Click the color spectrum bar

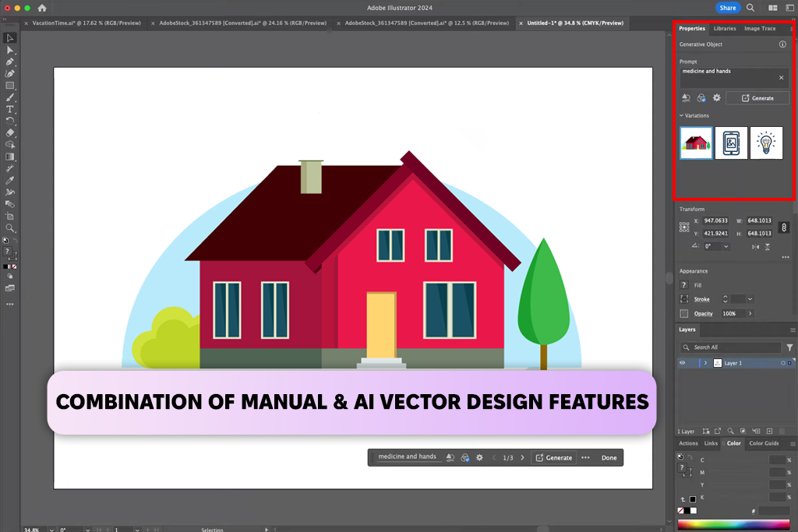733,525
